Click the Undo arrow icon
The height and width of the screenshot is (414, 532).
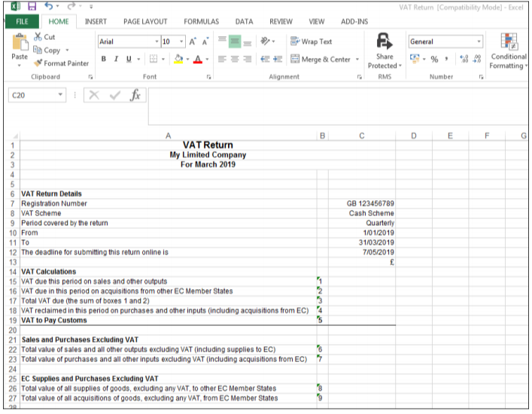pyautogui.click(x=48, y=6)
